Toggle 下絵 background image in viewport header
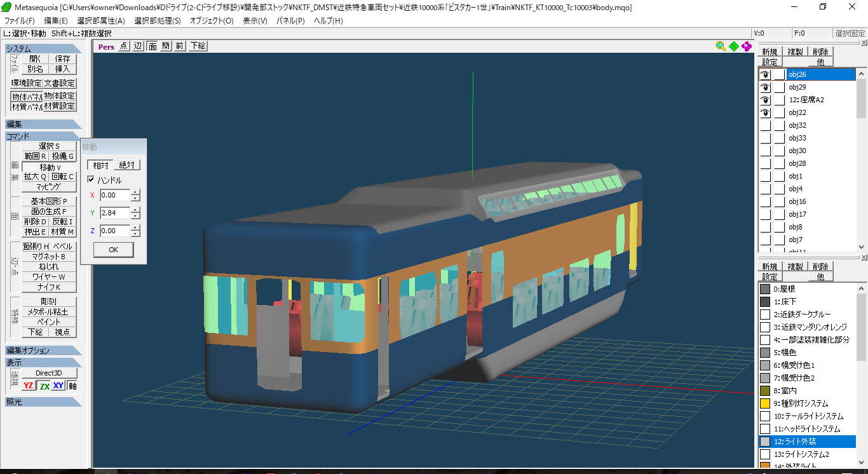Screen dimensions: 868x474 point(198,46)
